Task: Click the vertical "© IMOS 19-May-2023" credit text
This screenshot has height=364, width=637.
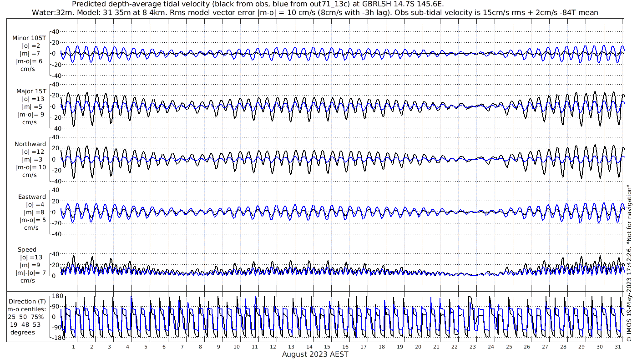Action: pyautogui.click(x=629, y=263)
